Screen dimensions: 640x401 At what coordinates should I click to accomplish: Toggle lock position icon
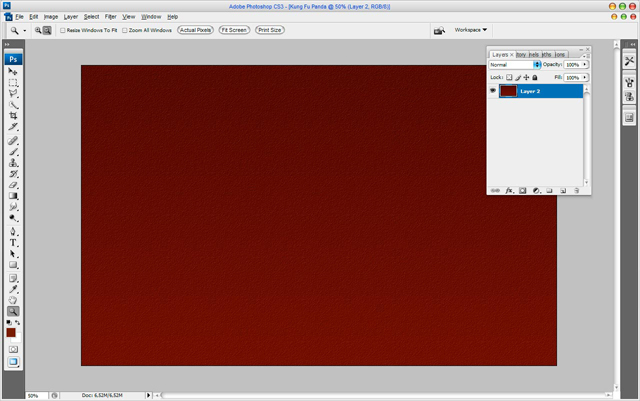[526, 77]
